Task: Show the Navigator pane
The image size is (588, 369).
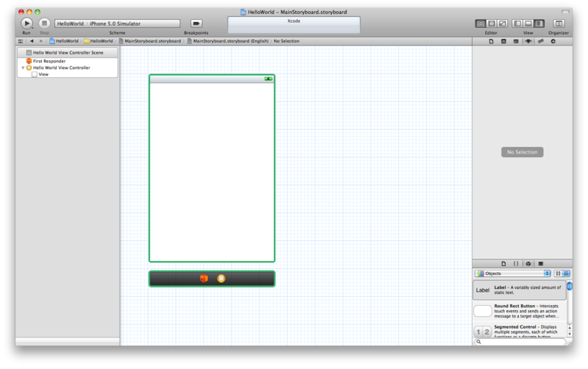Action: pos(517,24)
